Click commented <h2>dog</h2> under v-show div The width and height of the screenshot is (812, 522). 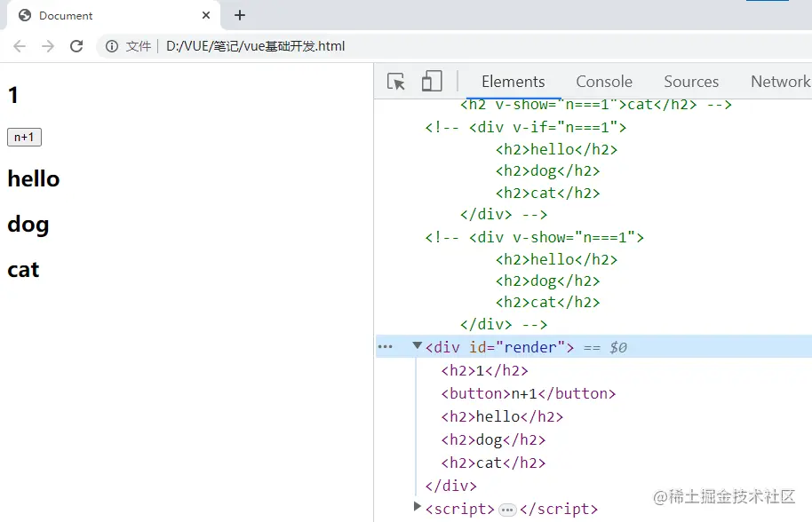(x=547, y=281)
